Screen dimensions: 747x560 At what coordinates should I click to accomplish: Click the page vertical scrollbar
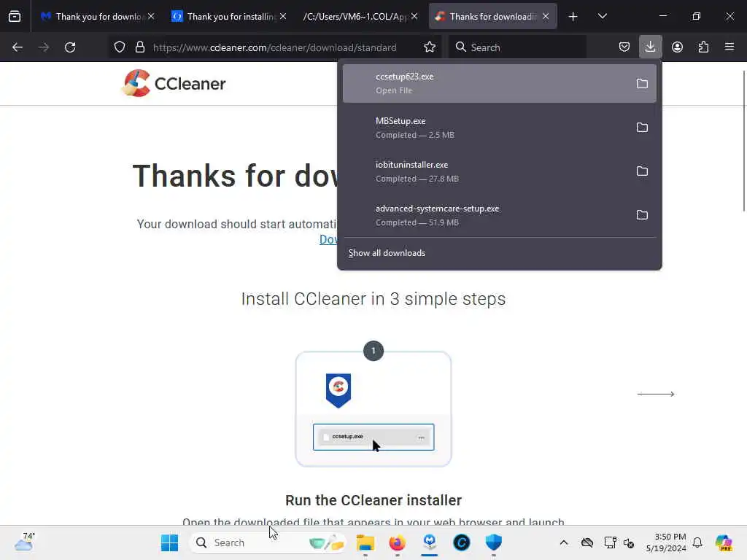click(x=743, y=141)
